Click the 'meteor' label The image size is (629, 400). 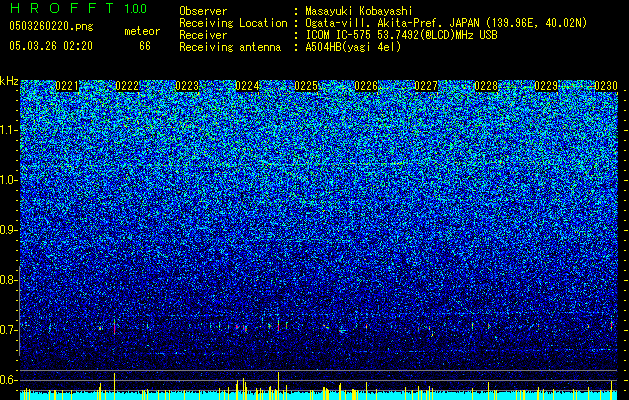[142, 31]
